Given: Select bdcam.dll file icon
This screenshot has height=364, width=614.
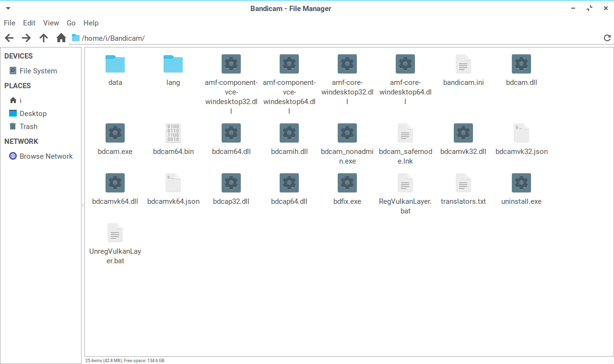Looking at the screenshot, I should pyautogui.click(x=521, y=64).
